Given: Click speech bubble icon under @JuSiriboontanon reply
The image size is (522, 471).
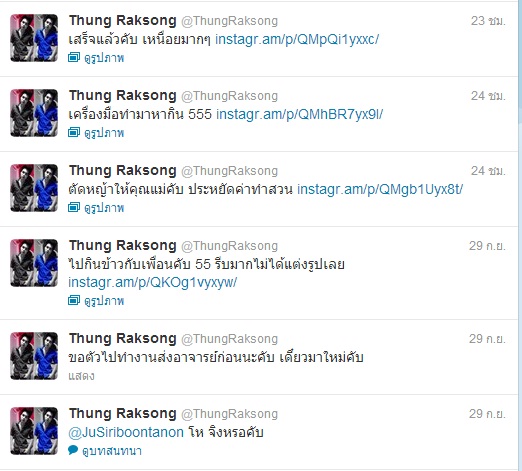Looking at the screenshot, I should point(73,450).
